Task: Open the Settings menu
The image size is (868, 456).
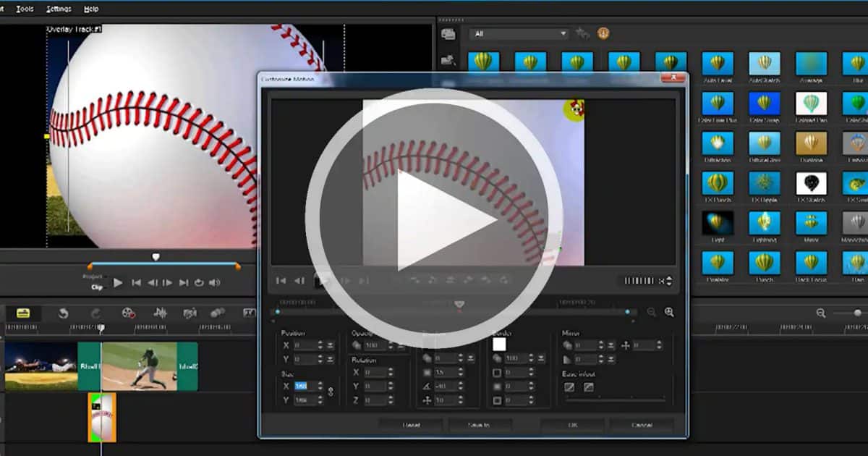Action: (x=58, y=9)
